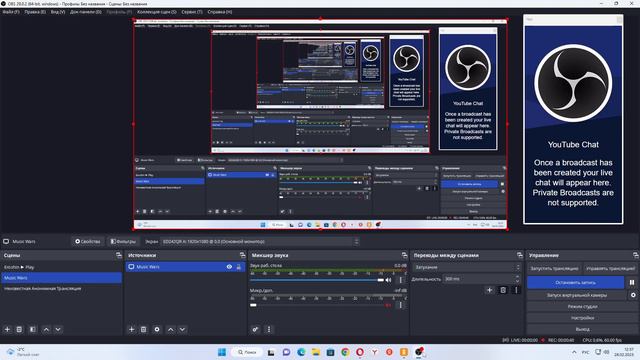640x360 pixels.
Task: Open Settings (Настройки) in Controls panel
Action: (582, 318)
